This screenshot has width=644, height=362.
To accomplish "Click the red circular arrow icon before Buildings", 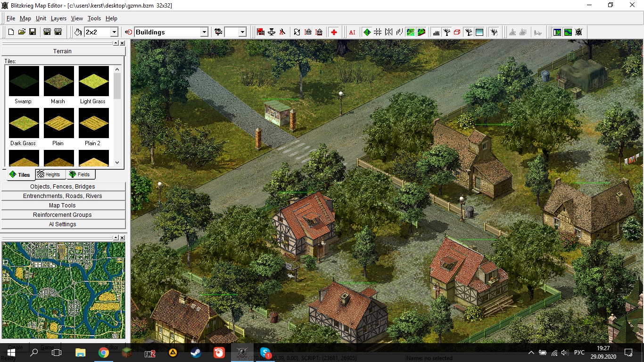I will (x=129, y=32).
